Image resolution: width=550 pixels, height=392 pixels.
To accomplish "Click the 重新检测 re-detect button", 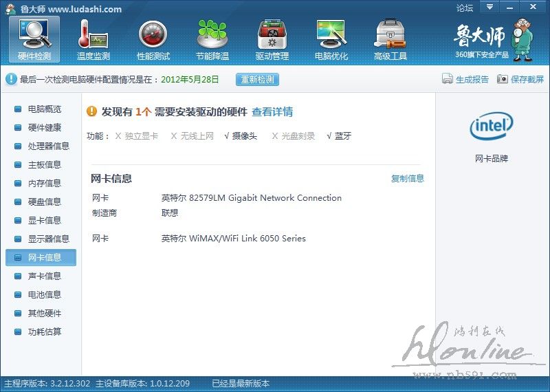I will coord(257,79).
